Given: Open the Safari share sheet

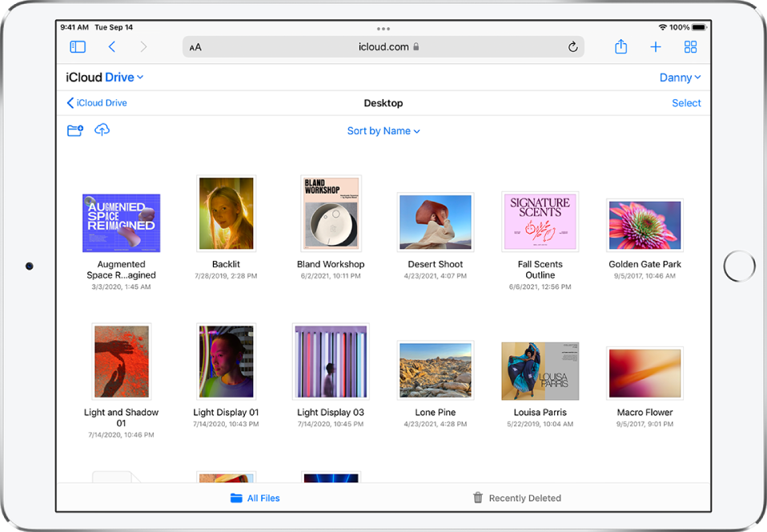Looking at the screenshot, I should click(x=620, y=46).
